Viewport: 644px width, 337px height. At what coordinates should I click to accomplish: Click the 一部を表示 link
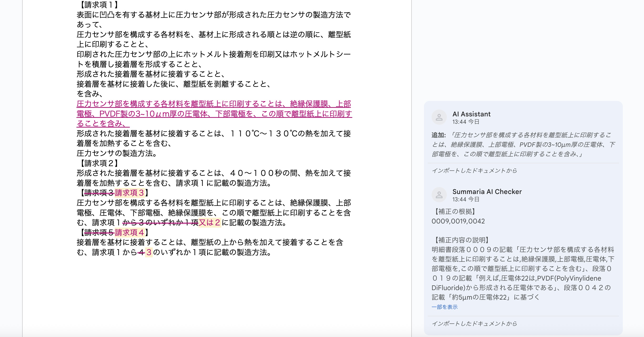tap(444, 307)
